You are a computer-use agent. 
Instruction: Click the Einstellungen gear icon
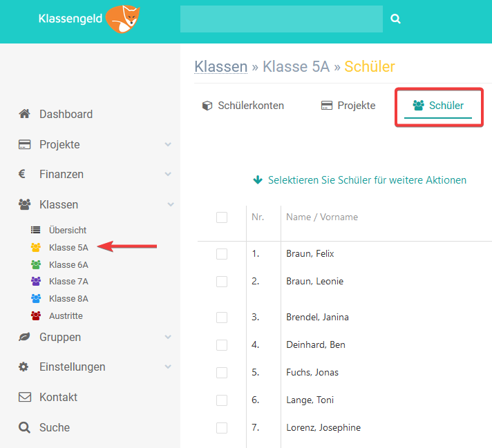coord(24,367)
